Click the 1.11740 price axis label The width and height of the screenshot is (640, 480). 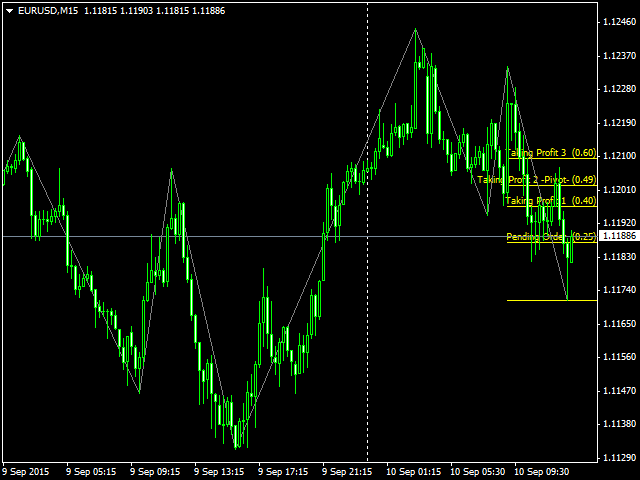coord(620,290)
